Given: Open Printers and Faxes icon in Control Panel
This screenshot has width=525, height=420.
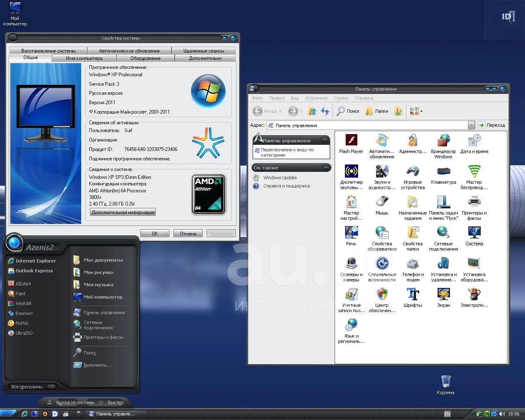Looking at the screenshot, I should tap(474, 208).
